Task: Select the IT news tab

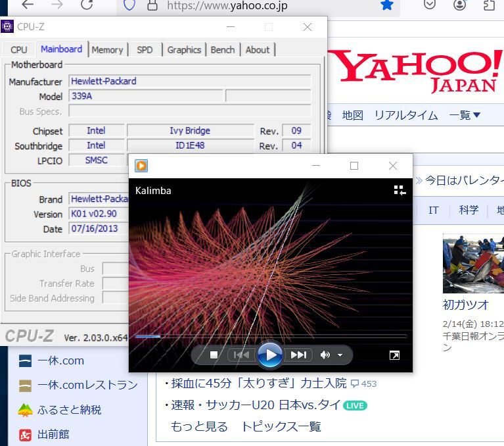Action: pyautogui.click(x=433, y=210)
